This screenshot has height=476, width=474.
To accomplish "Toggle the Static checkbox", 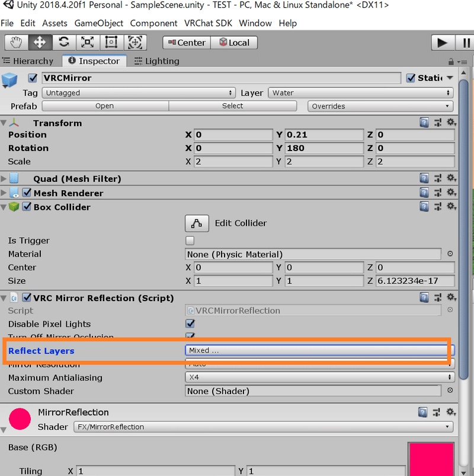I will click(410, 78).
